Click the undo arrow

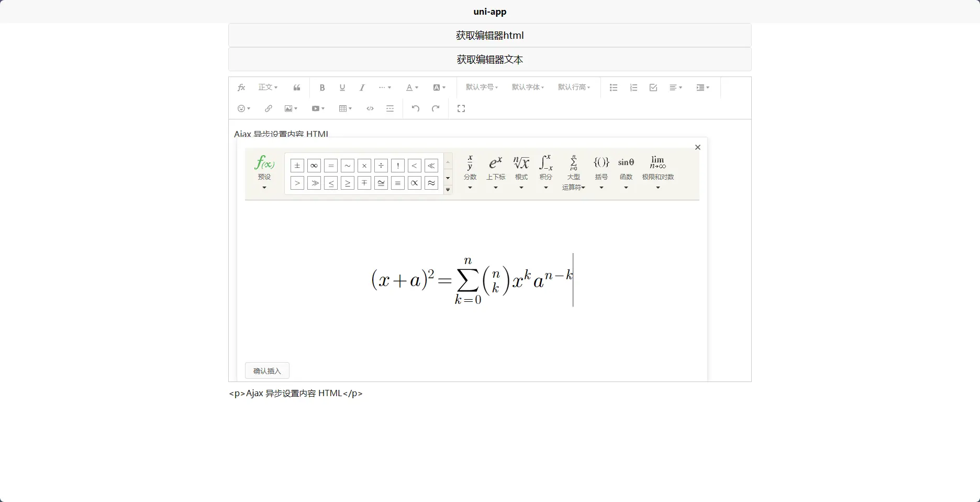(x=416, y=108)
